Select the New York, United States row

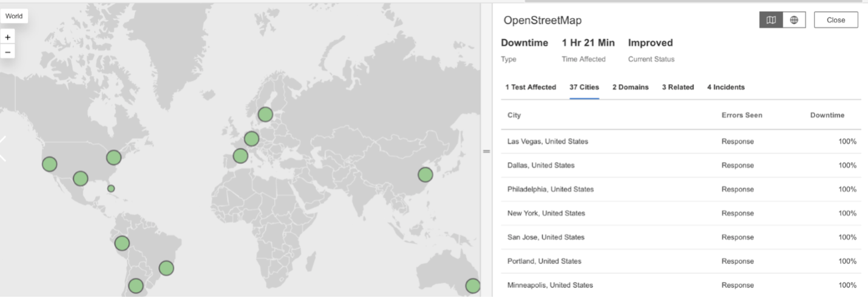(681, 213)
